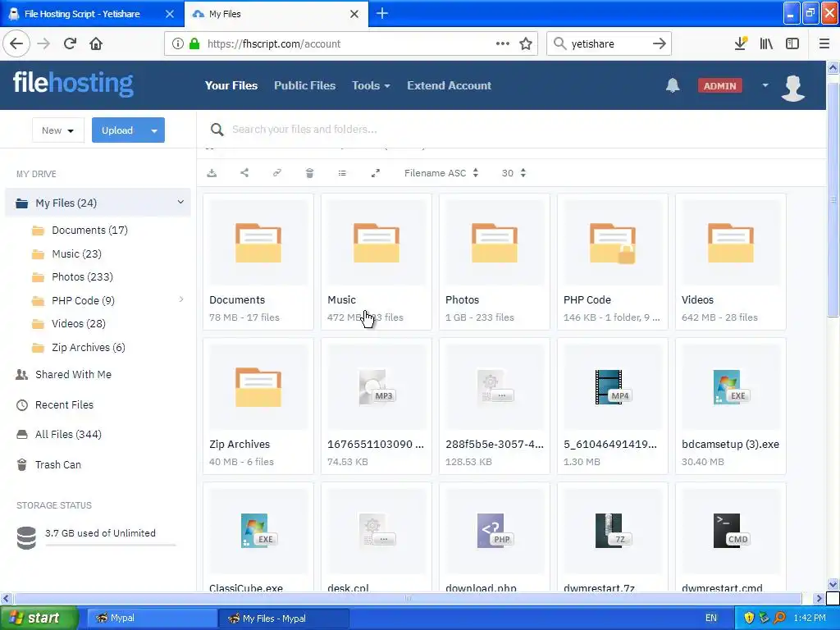The width and height of the screenshot is (840, 630).
Task: Click the EN language indicator in taskbar
Action: coord(711,619)
